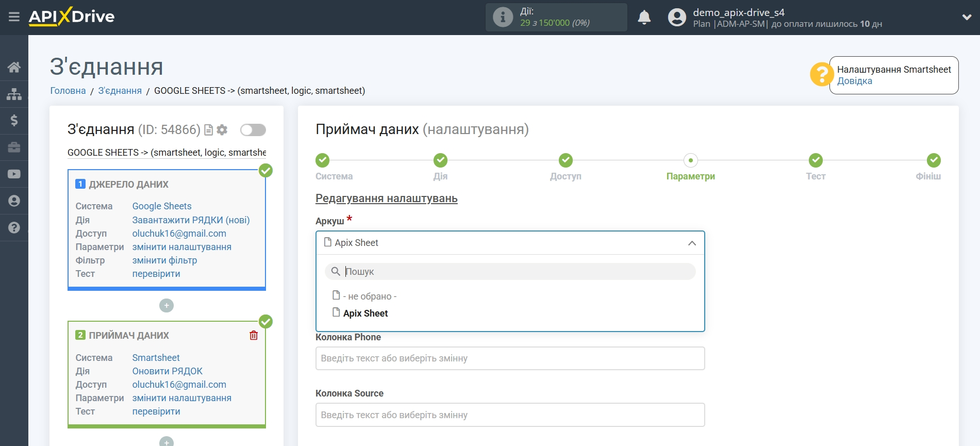Click the actions info icon
980x446 pixels.
coord(503,17)
